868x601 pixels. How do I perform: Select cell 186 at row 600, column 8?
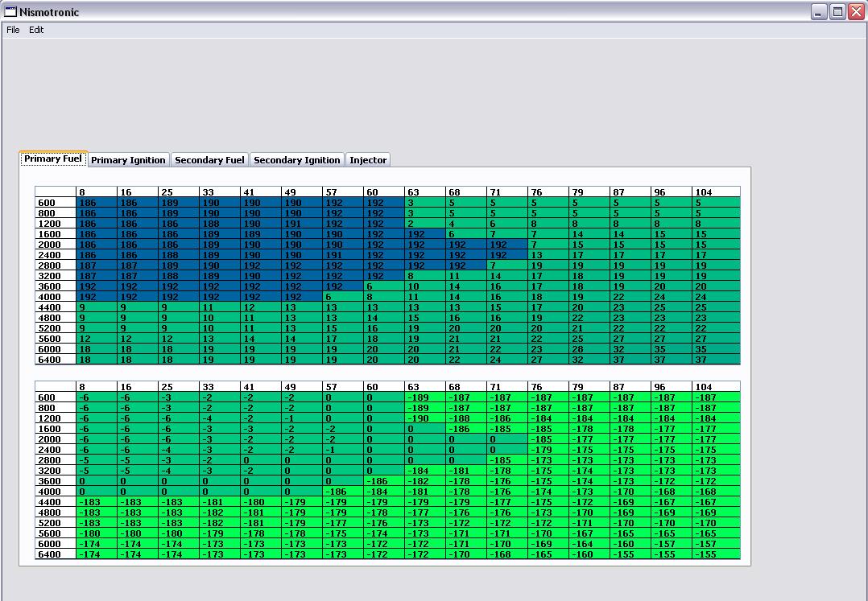pyautogui.click(x=97, y=203)
